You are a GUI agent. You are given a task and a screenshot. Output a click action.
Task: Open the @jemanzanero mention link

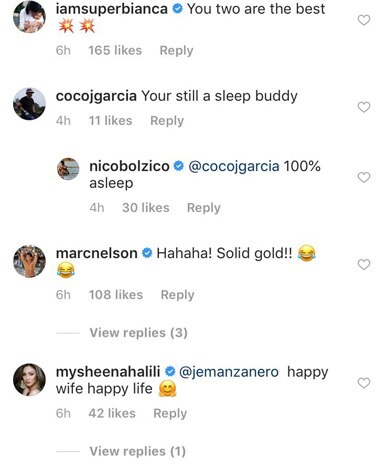click(x=229, y=372)
